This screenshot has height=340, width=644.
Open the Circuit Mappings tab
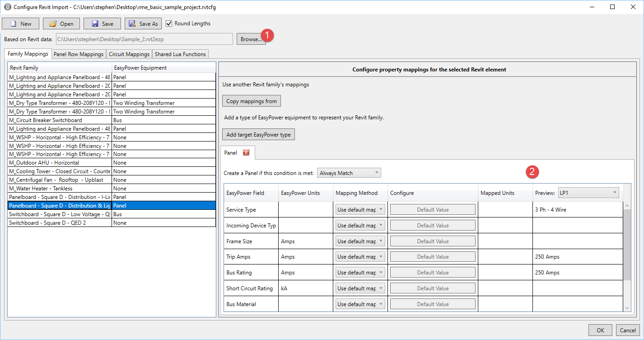point(129,54)
